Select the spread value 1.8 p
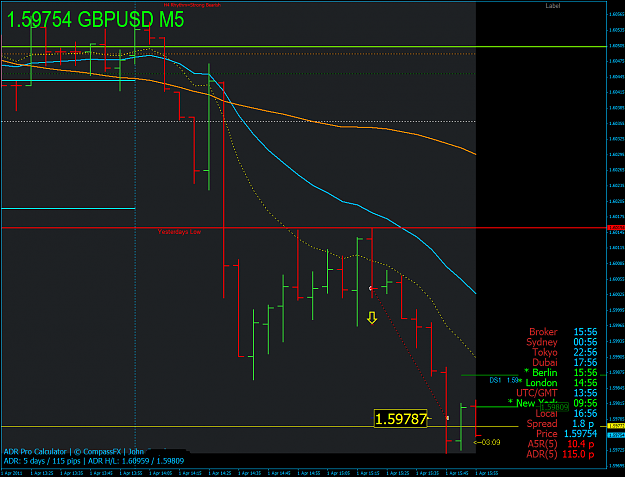 (x=583, y=424)
